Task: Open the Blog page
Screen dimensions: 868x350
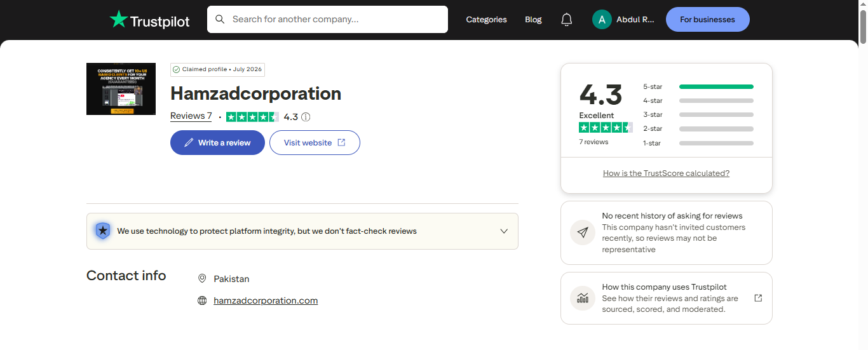Action: point(533,20)
